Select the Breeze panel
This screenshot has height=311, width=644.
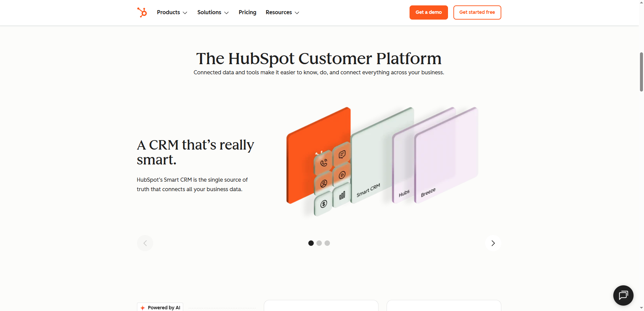click(446, 155)
